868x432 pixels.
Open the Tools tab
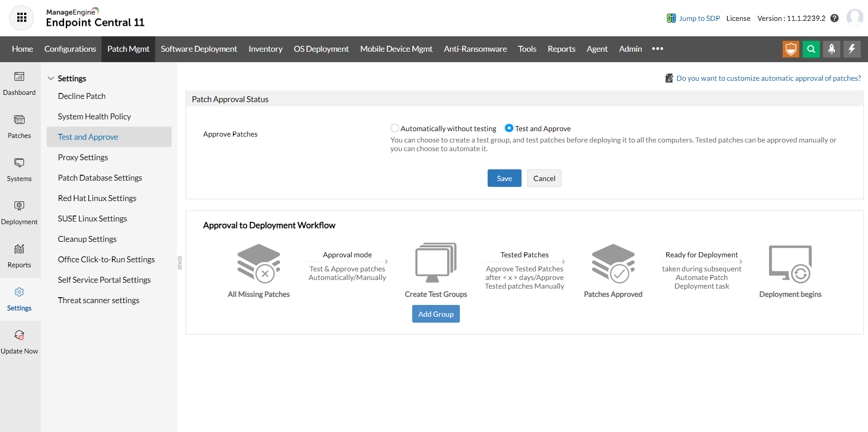click(x=527, y=49)
